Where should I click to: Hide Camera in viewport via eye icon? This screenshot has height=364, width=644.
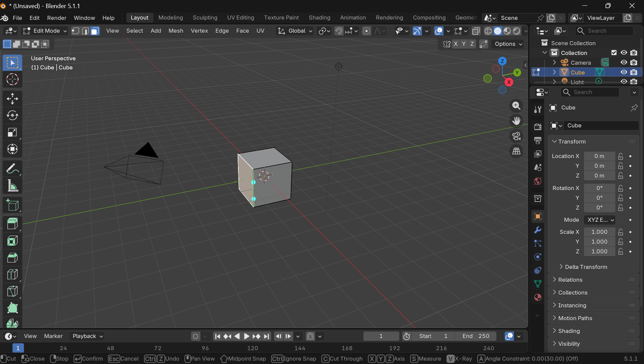pyautogui.click(x=624, y=62)
